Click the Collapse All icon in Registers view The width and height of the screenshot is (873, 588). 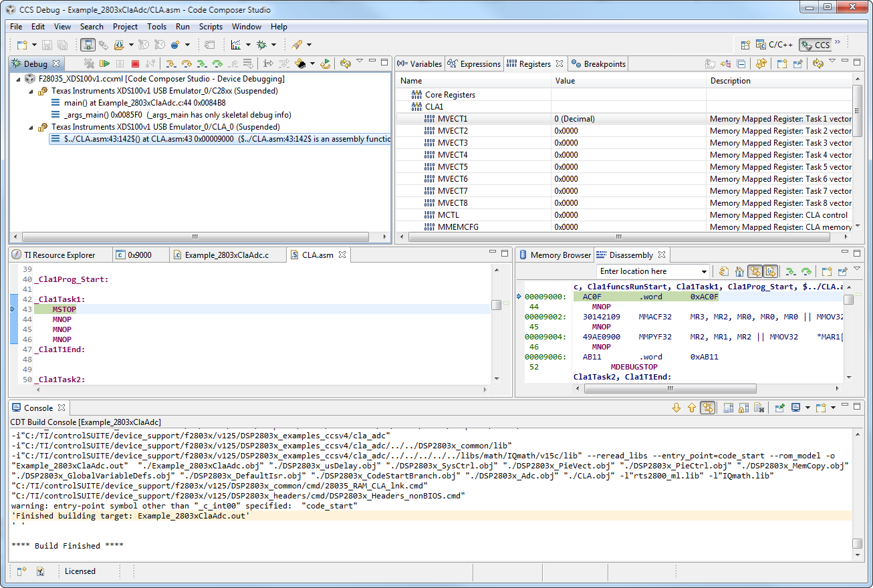[x=741, y=64]
